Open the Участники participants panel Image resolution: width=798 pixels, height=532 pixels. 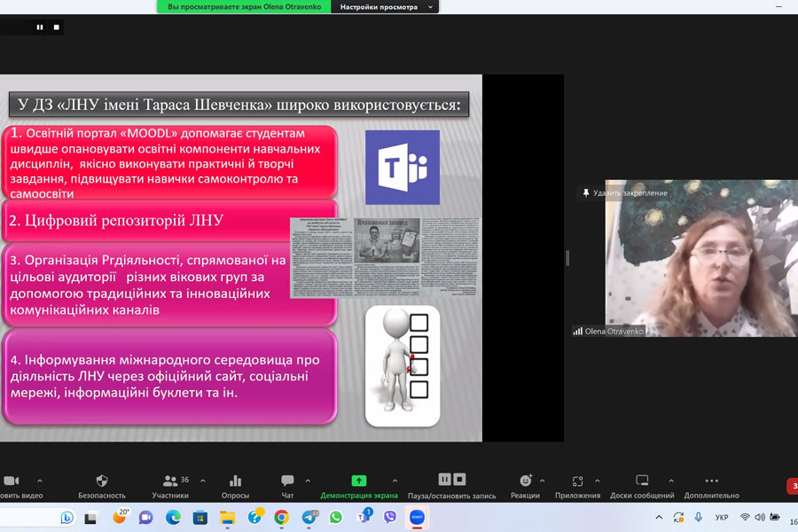(169, 481)
